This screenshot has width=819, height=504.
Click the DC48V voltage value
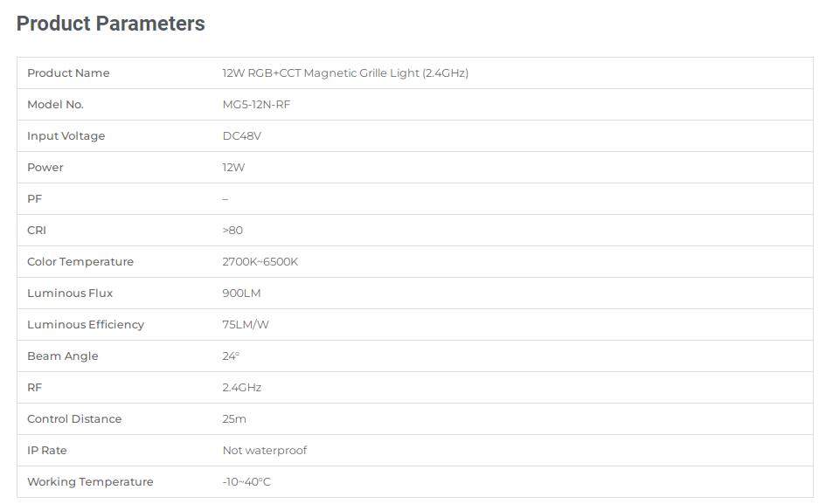pyautogui.click(x=242, y=136)
